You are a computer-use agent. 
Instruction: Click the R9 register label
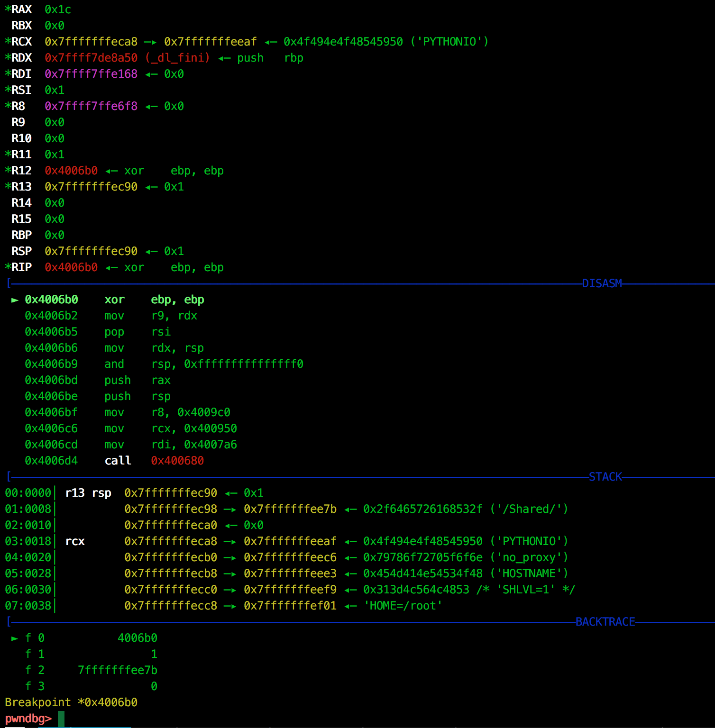point(18,122)
